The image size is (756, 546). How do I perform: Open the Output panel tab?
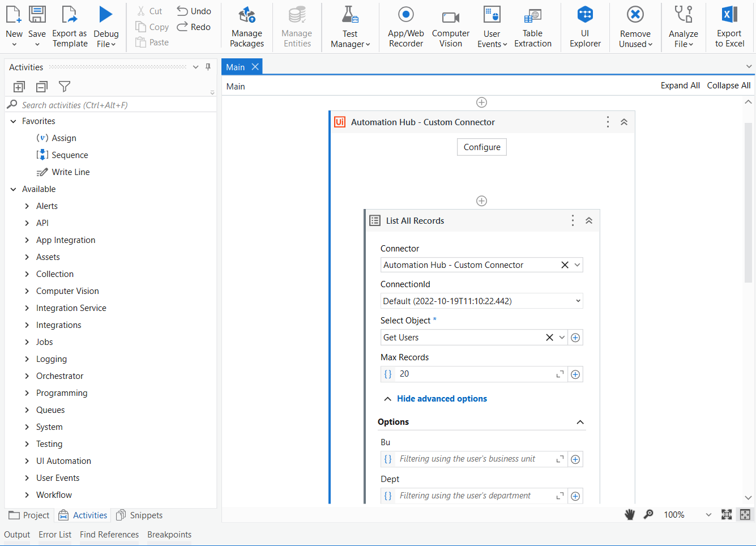coord(17,534)
